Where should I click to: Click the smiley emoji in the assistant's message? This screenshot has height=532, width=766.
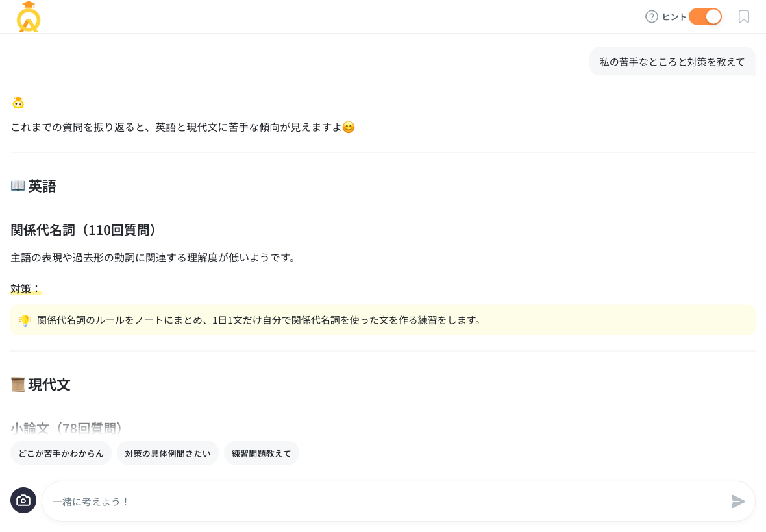[x=349, y=127]
